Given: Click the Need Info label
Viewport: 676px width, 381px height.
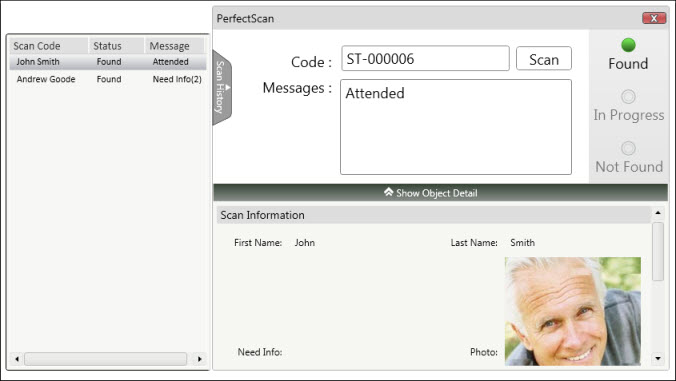Looking at the screenshot, I should pos(260,352).
